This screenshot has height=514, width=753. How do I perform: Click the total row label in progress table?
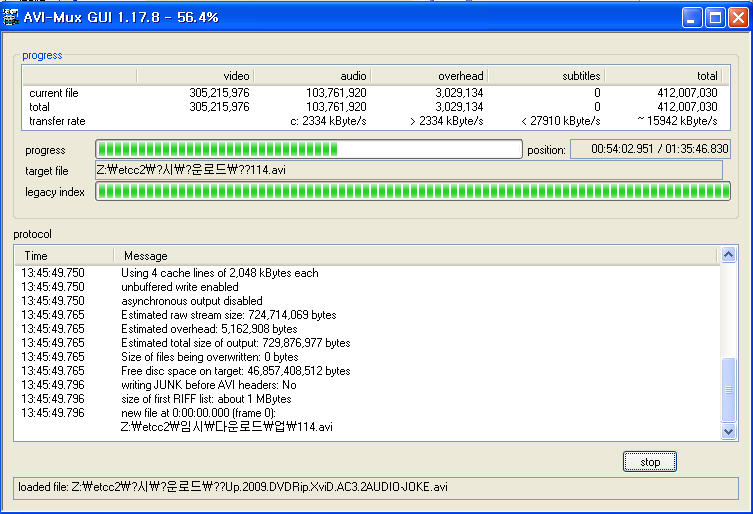coord(39,107)
